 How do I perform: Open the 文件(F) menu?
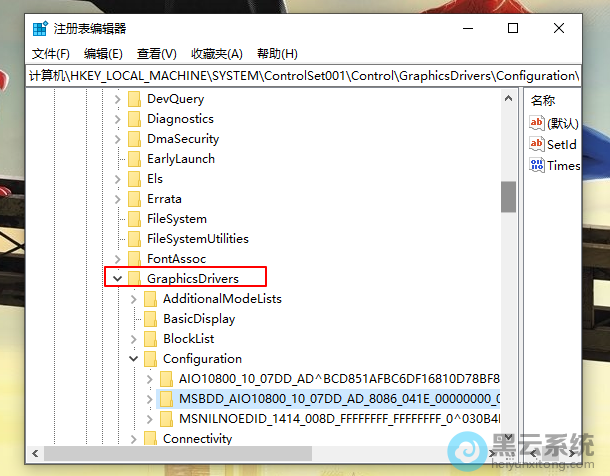[x=50, y=53]
